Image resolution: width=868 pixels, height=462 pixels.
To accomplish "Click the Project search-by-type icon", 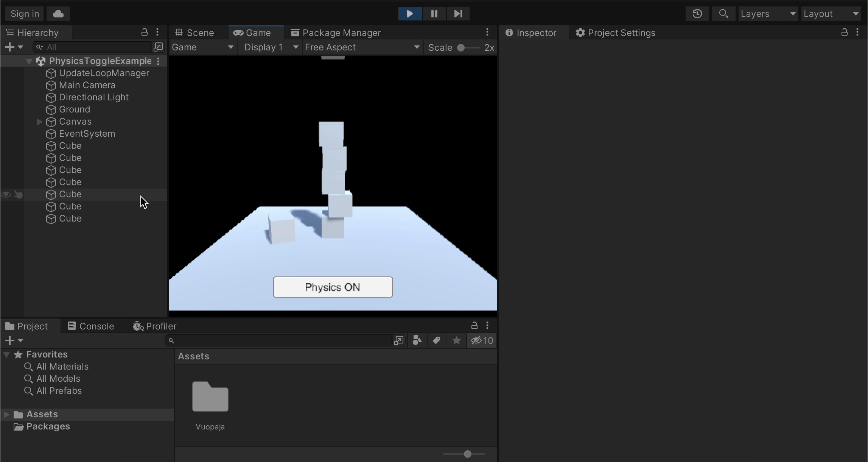I will (417, 340).
